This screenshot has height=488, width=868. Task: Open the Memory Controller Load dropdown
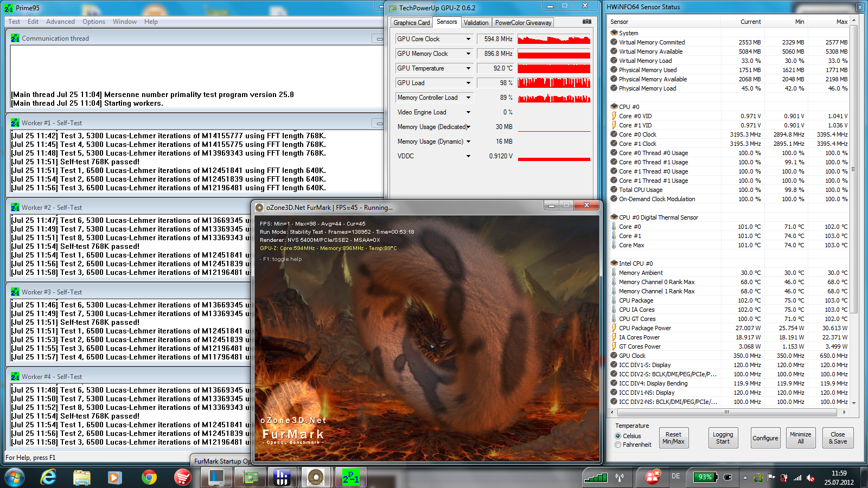point(468,98)
